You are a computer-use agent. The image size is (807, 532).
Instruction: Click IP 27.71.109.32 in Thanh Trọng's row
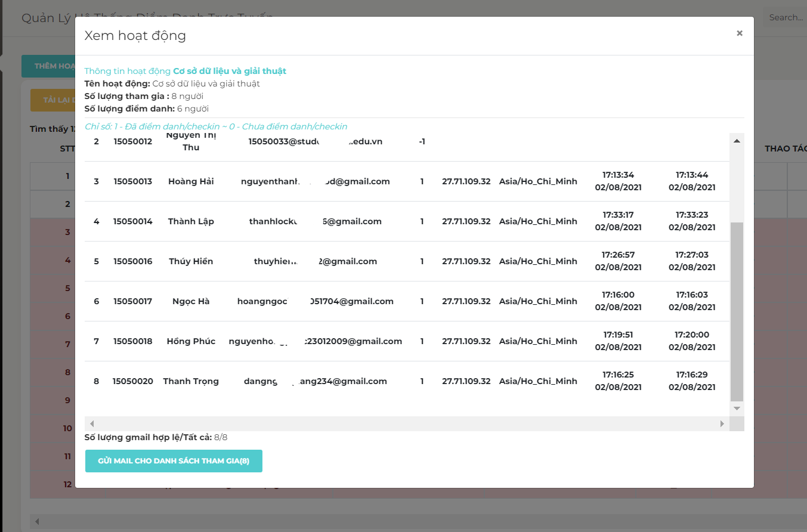(466, 381)
